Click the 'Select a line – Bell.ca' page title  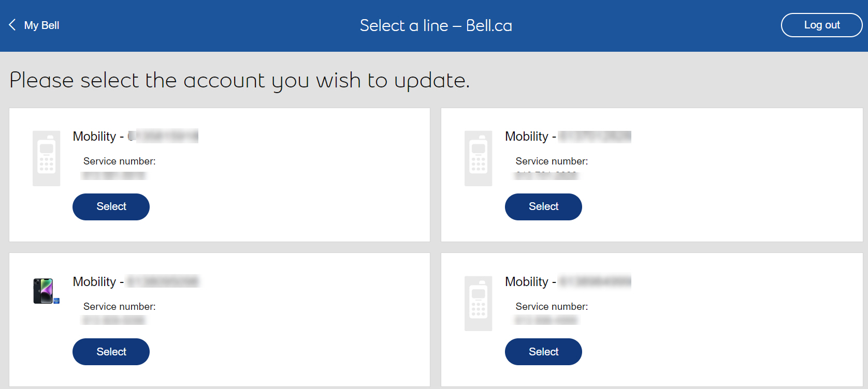point(436,25)
